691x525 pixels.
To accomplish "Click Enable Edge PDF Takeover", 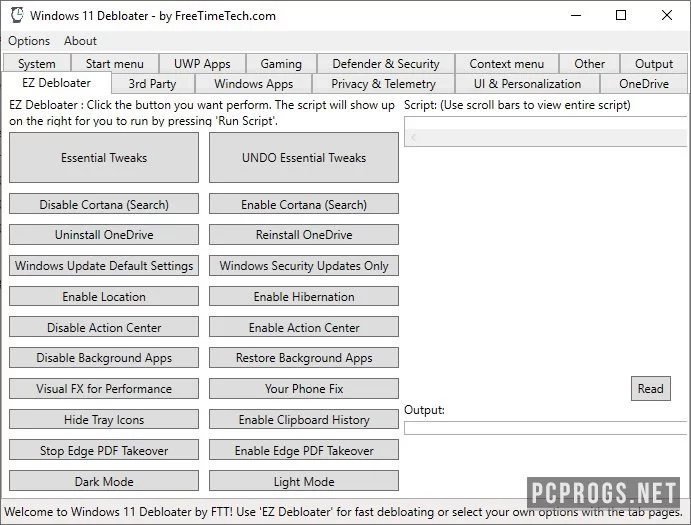I will click(x=304, y=450).
